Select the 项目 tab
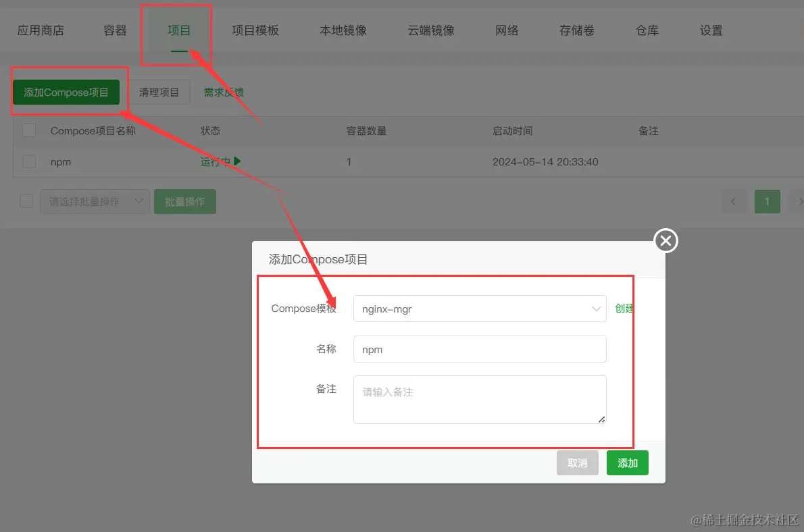804x532 pixels. 179,30
